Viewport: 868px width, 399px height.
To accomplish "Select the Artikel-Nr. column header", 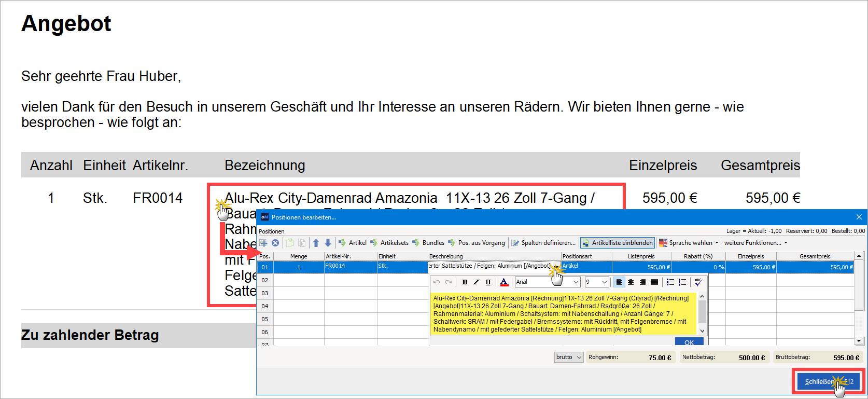I will coord(351,256).
